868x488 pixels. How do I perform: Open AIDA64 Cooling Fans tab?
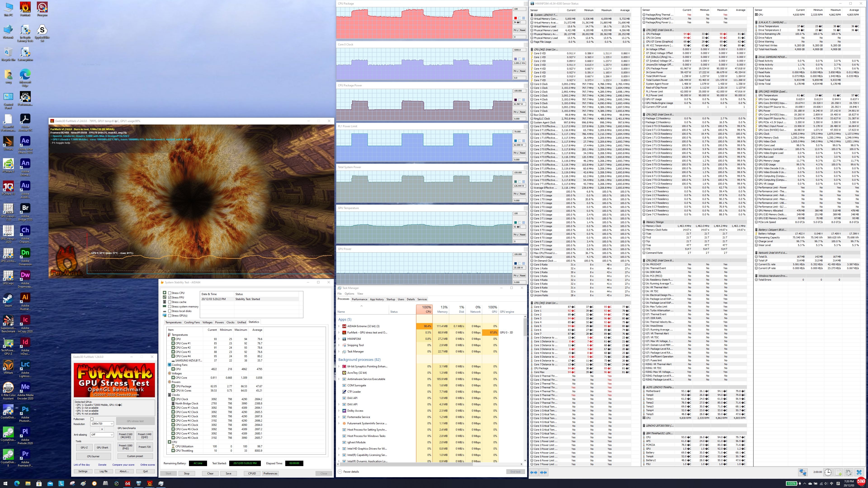click(192, 322)
